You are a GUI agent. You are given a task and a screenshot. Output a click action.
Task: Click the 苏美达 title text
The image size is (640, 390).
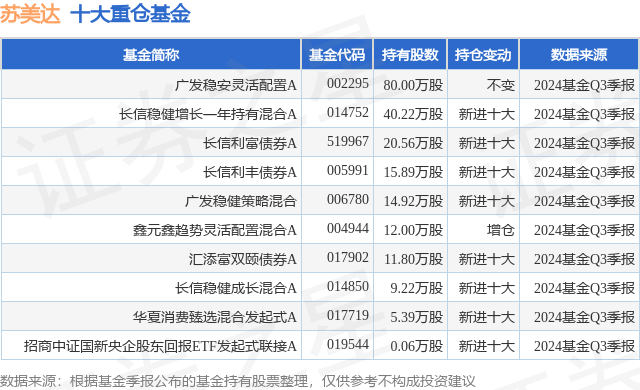pos(30,14)
